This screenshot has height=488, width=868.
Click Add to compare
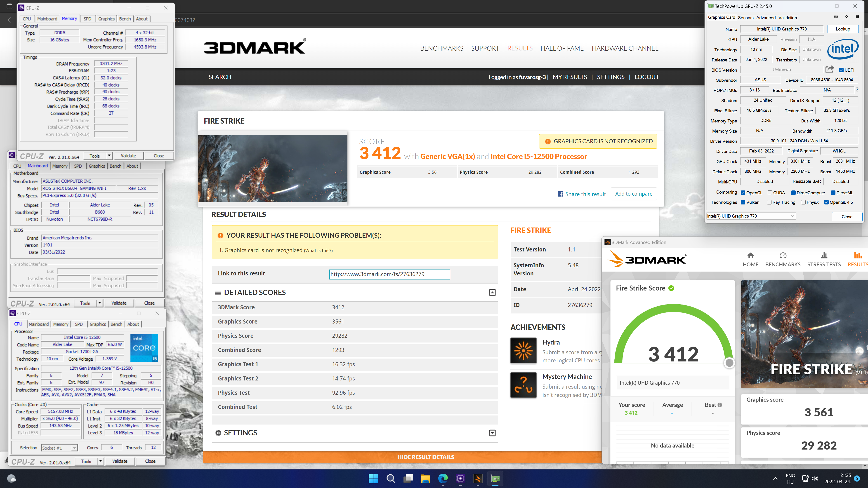[633, 194]
